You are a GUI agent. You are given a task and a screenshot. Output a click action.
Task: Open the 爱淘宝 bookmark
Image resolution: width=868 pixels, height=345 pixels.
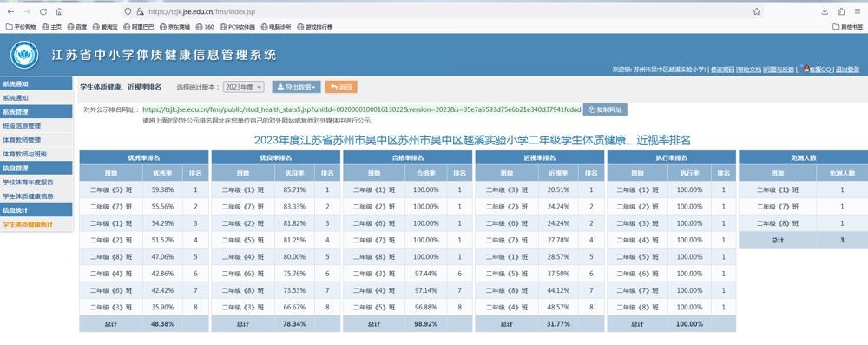(x=105, y=26)
